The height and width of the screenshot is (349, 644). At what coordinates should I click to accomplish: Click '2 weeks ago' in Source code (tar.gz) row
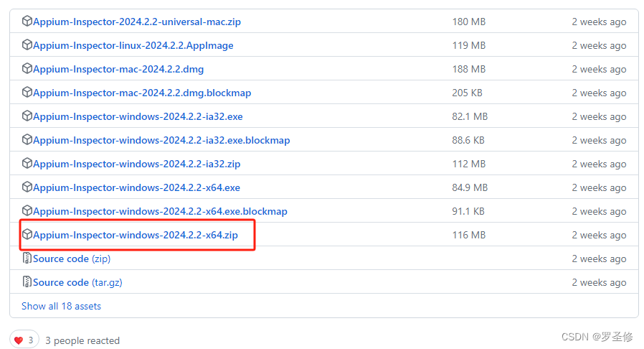600,283
